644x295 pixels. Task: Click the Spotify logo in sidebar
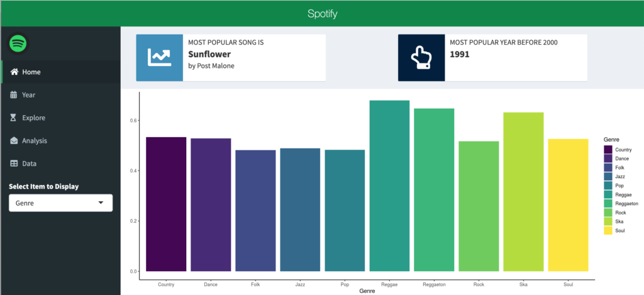click(x=18, y=43)
